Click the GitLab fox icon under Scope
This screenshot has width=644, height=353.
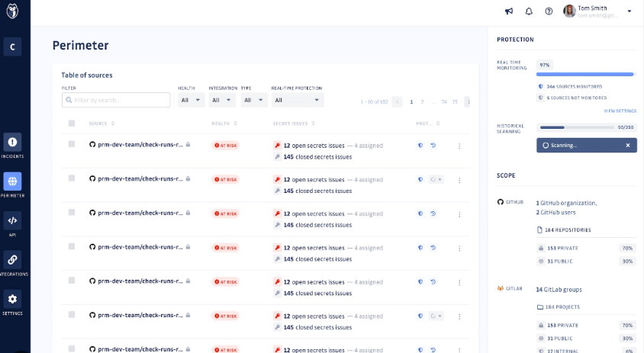501,288
